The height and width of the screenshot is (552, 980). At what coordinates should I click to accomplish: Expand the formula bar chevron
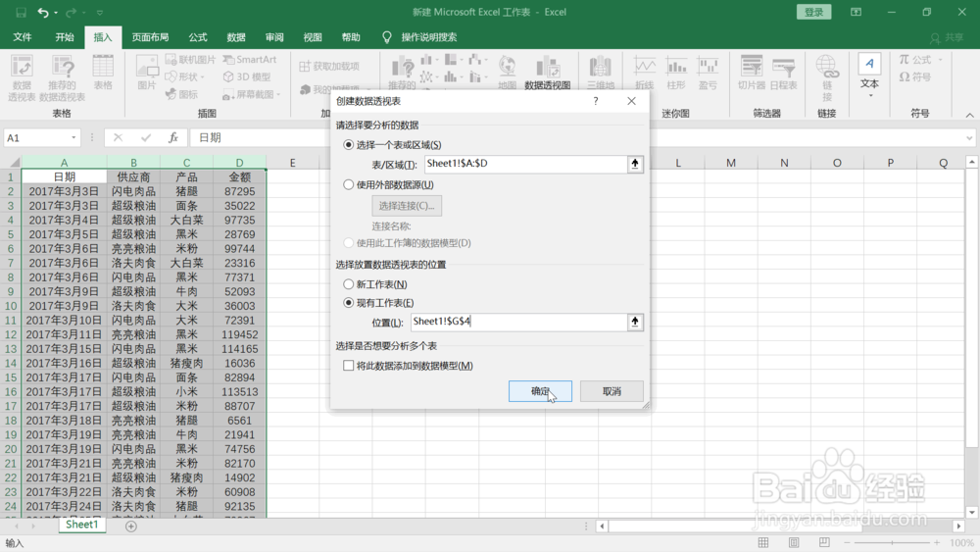pos(969,138)
